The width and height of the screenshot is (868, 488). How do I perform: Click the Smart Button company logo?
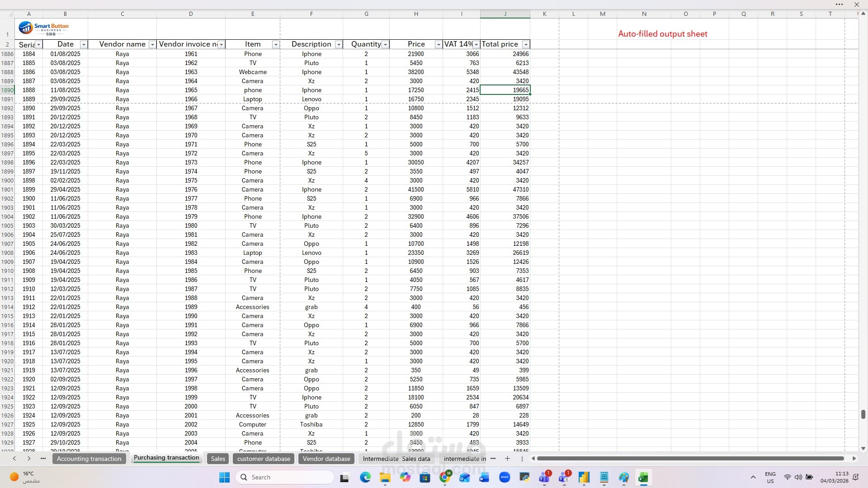point(43,28)
